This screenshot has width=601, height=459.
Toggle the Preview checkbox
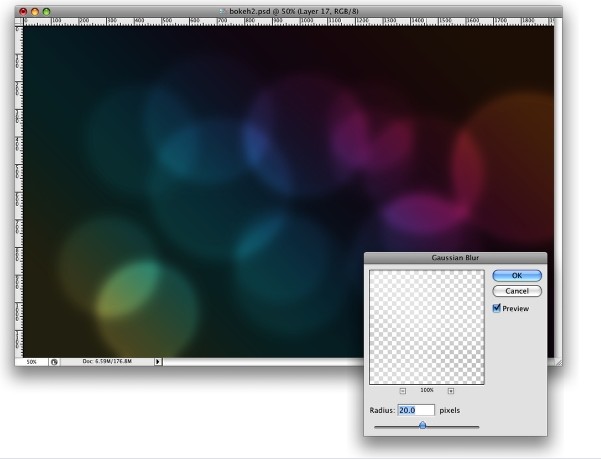click(x=497, y=309)
